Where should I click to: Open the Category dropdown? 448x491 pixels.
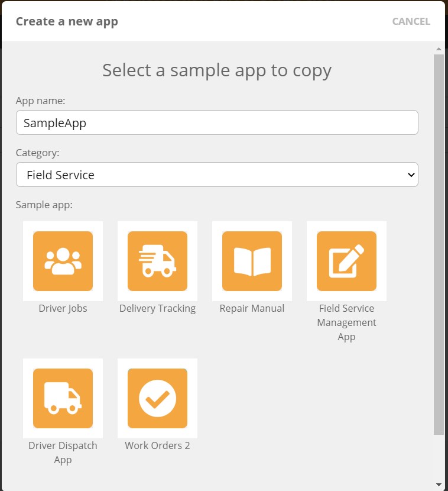coord(217,175)
